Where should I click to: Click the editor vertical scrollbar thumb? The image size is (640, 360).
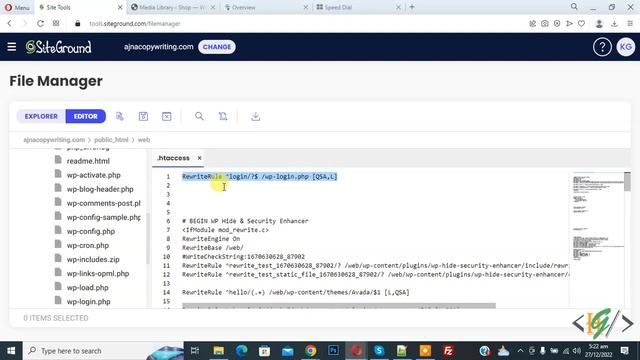[x=627, y=182]
